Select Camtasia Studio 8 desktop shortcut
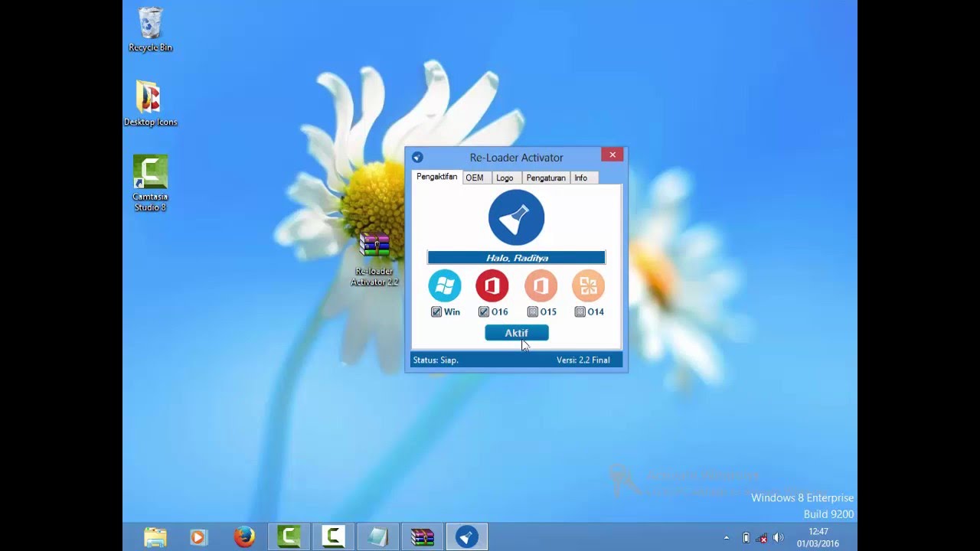The height and width of the screenshot is (551, 980). click(150, 184)
